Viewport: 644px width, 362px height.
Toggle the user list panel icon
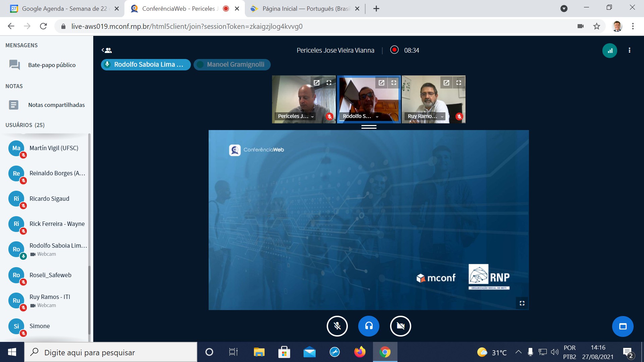pyautogui.click(x=107, y=50)
